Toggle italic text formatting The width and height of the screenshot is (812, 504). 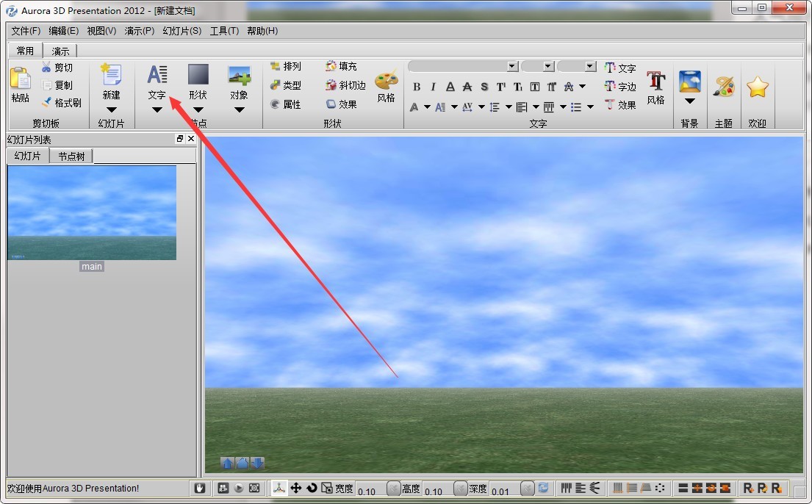pyautogui.click(x=433, y=86)
